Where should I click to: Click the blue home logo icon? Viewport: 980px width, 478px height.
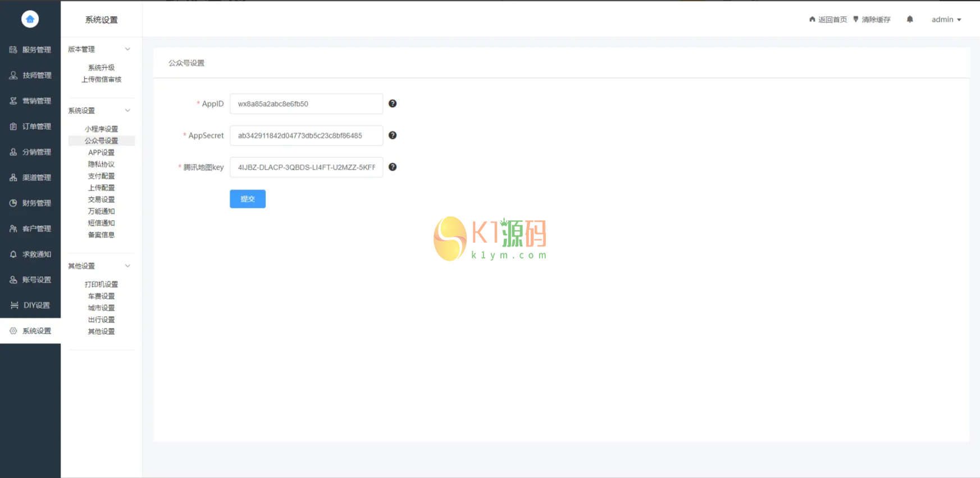tap(30, 19)
